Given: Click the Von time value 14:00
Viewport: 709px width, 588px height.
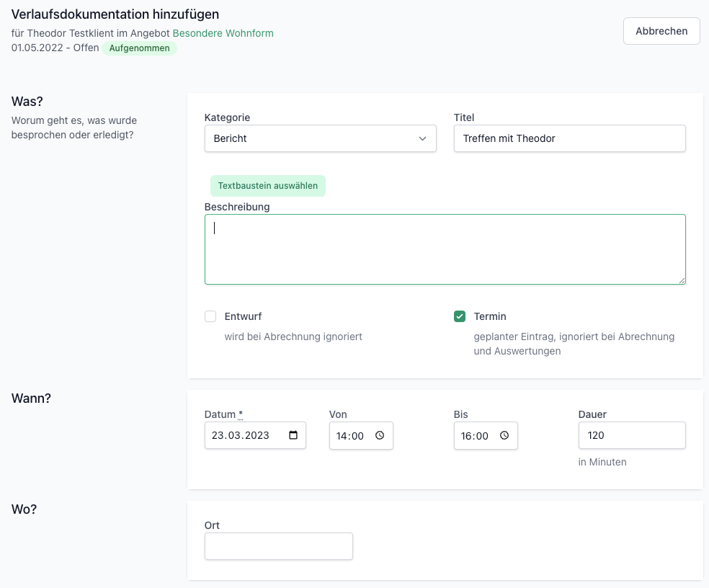Looking at the screenshot, I should [x=350, y=436].
